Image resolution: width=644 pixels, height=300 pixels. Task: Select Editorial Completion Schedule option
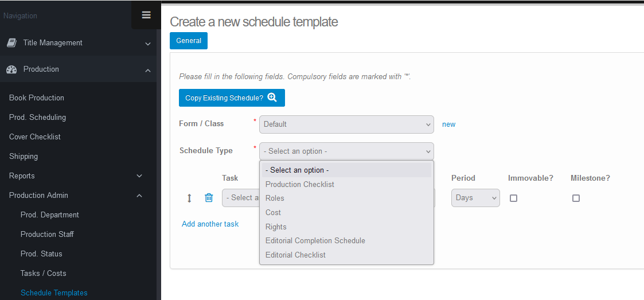(x=315, y=240)
